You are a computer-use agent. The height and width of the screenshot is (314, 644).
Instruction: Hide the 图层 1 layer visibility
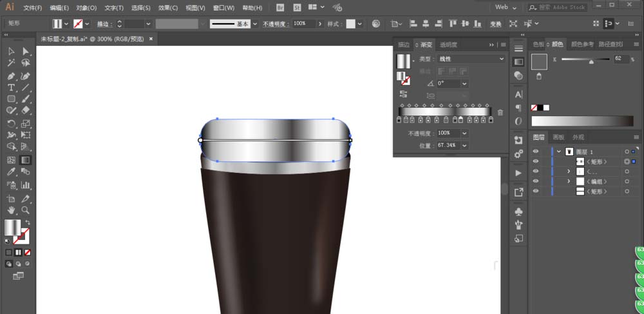[535, 152]
